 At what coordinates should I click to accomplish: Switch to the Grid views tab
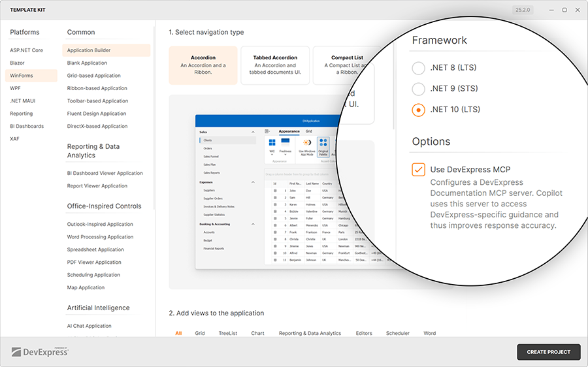point(200,333)
